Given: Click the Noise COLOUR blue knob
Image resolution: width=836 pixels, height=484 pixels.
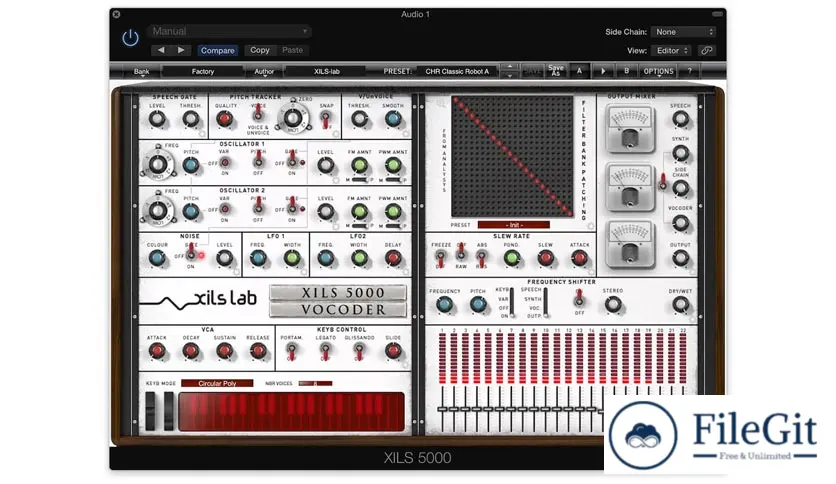Looking at the screenshot, I should click(157, 259).
